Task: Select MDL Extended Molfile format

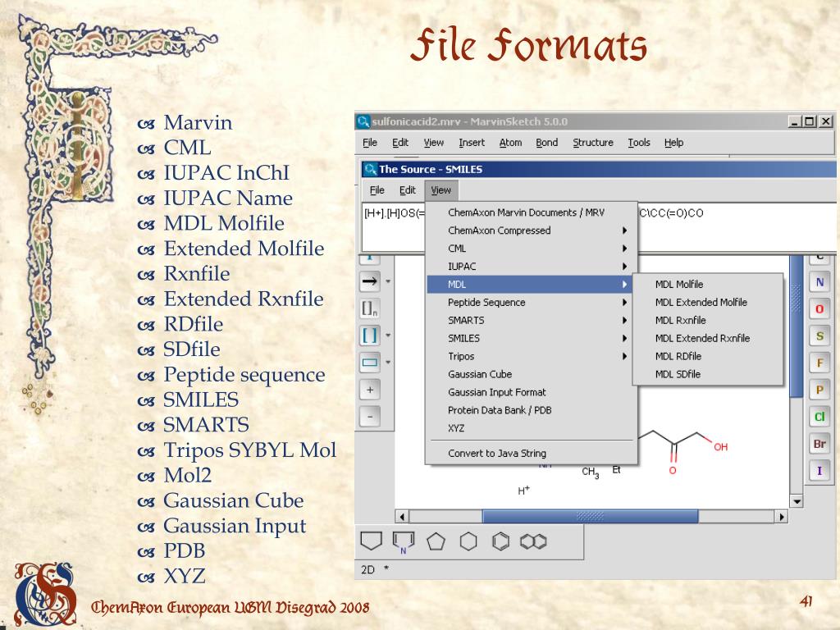Action: pos(708,302)
